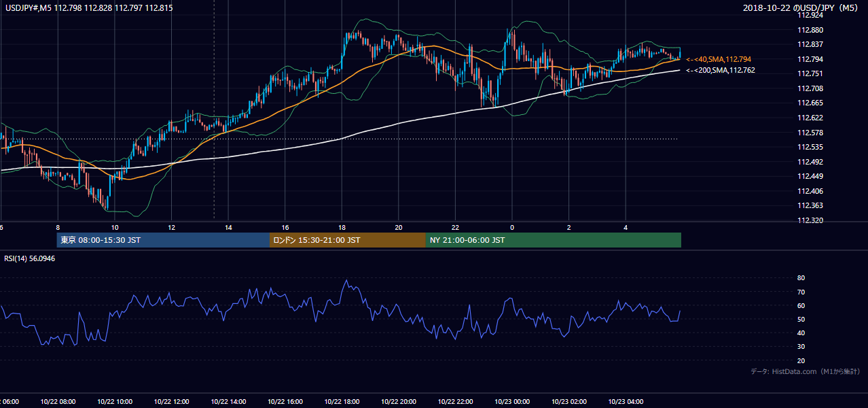Click RSI scale value 70

coord(801,292)
